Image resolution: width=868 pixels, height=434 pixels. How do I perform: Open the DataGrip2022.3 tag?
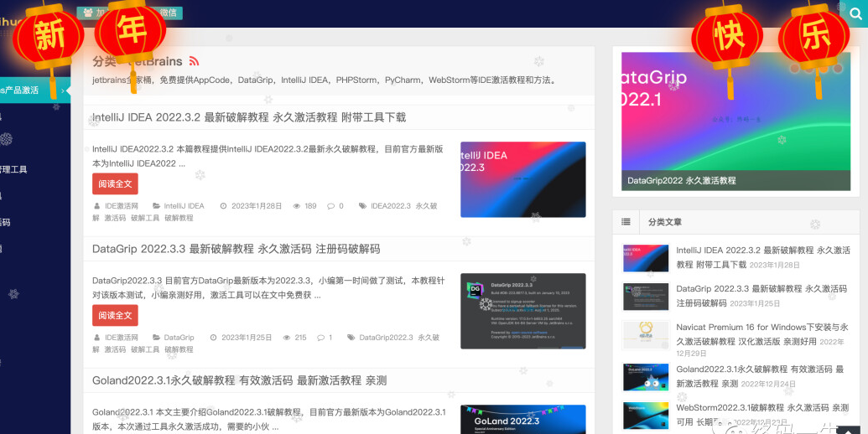pyautogui.click(x=386, y=338)
